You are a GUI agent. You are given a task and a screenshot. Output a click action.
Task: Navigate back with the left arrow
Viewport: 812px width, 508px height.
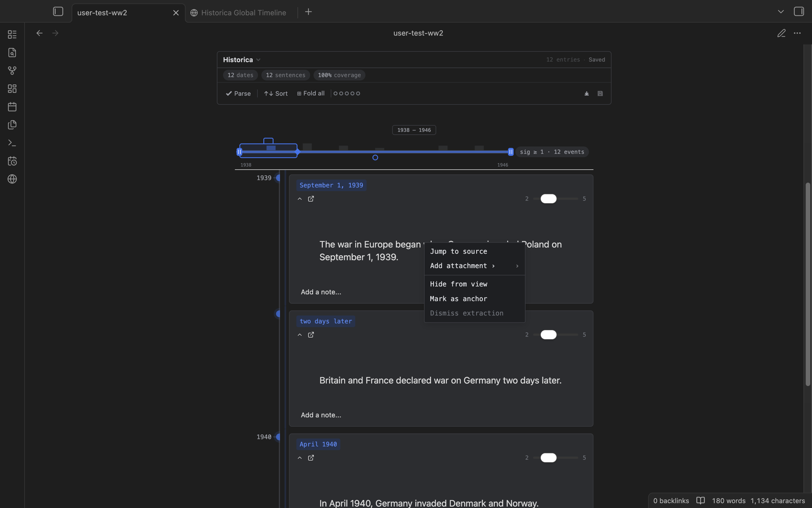(x=39, y=33)
